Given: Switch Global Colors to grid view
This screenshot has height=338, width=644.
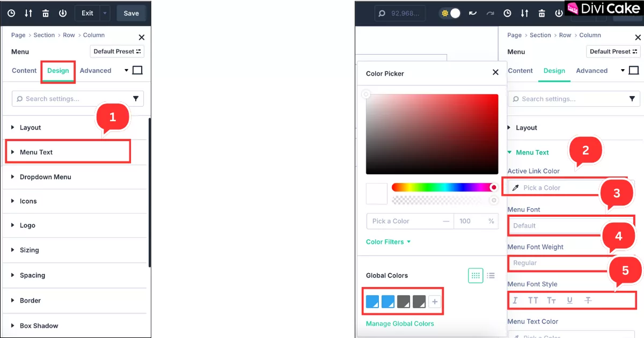Looking at the screenshot, I should 475,276.
